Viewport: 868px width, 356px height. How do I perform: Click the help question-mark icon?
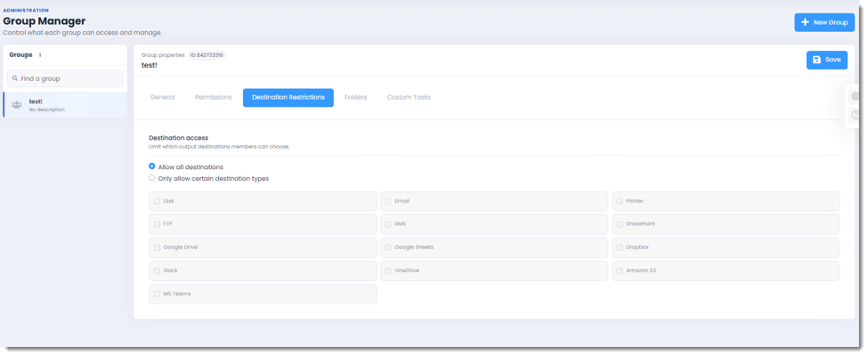[856, 115]
